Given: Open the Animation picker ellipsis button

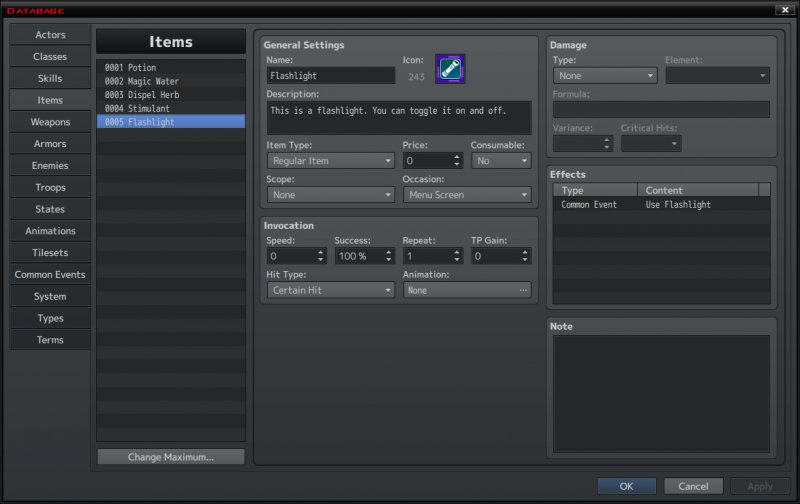Looking at the screenshot, I should click(523, 290).
